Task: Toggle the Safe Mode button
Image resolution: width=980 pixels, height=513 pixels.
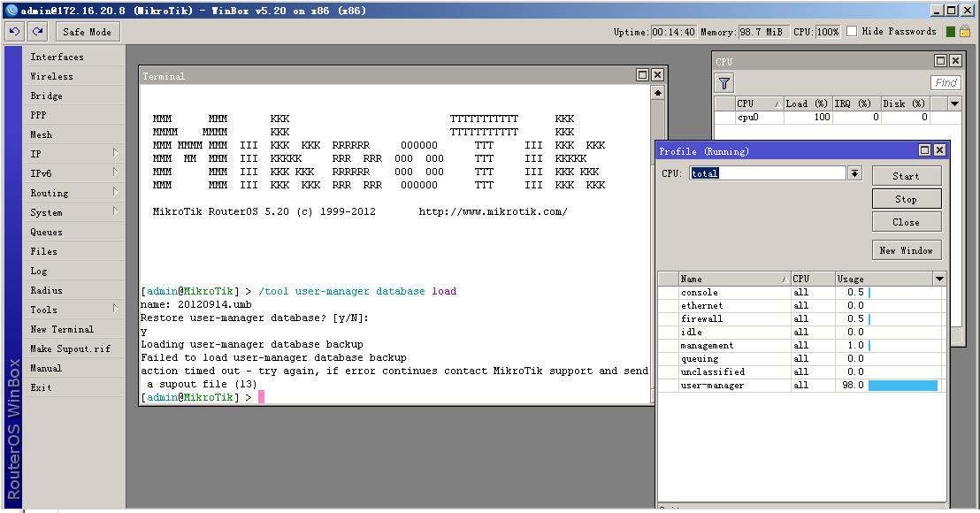Action: (87, 32)
